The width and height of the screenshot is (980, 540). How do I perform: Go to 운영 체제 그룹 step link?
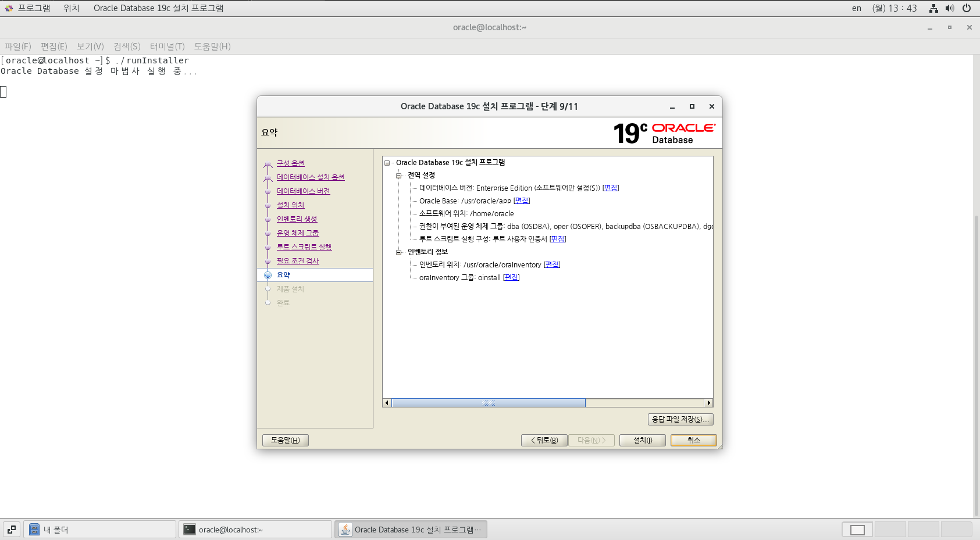click(x=298, y=233)
